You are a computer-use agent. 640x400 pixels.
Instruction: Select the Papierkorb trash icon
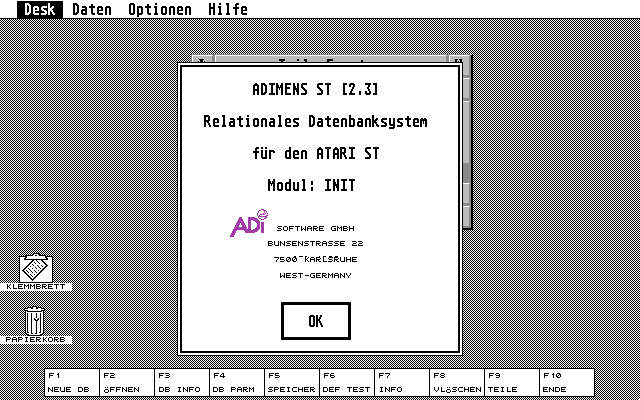(36, 325)
